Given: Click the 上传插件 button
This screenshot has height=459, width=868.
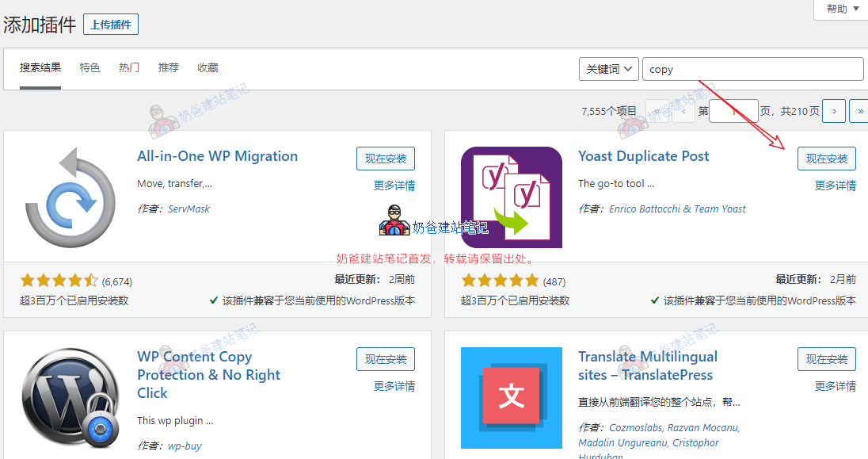Looking at the screenshot, I should click(110, 24).
